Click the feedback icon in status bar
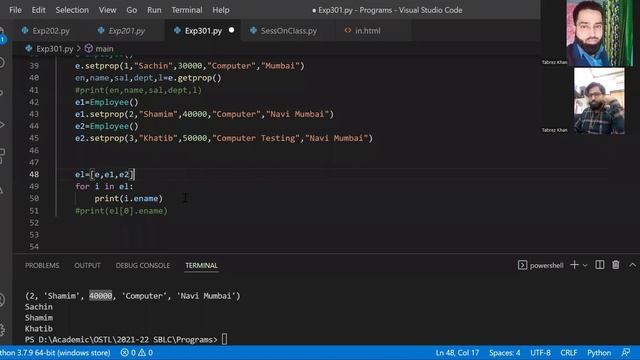640x360 pixels. 626,352
